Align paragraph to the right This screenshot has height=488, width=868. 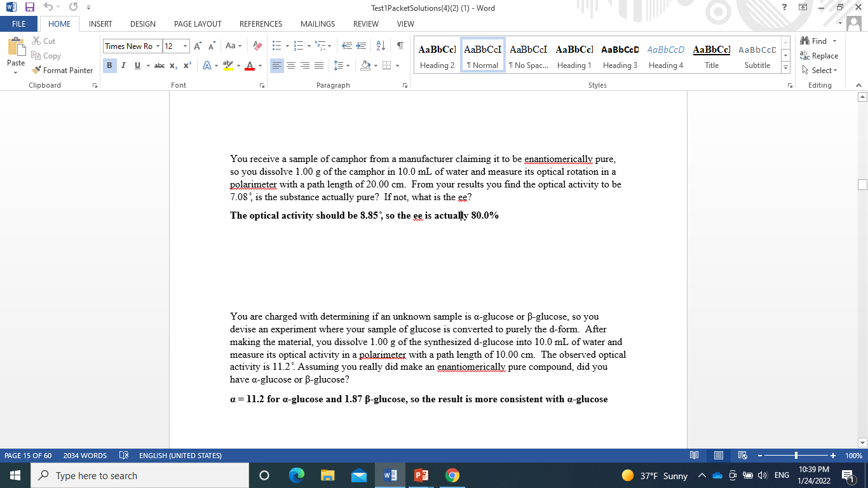[304, 65]
